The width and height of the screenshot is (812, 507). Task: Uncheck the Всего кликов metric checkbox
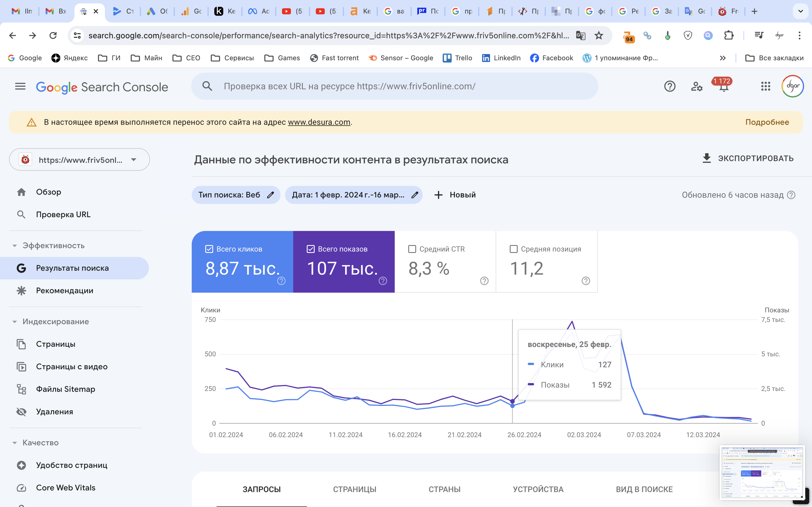(x=209, y=249)
